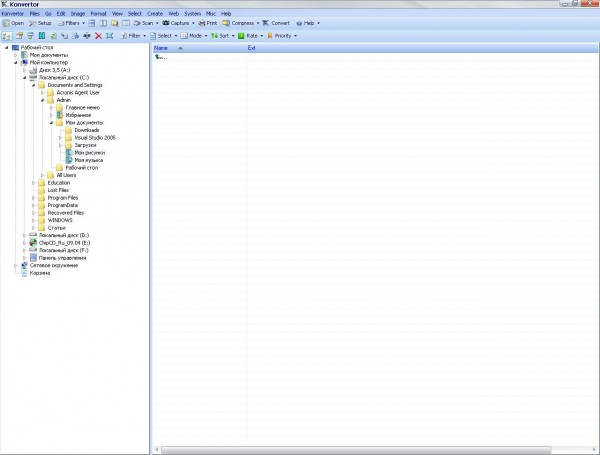
Task: Open the Misc menu
Action: (x=211, y=14)
